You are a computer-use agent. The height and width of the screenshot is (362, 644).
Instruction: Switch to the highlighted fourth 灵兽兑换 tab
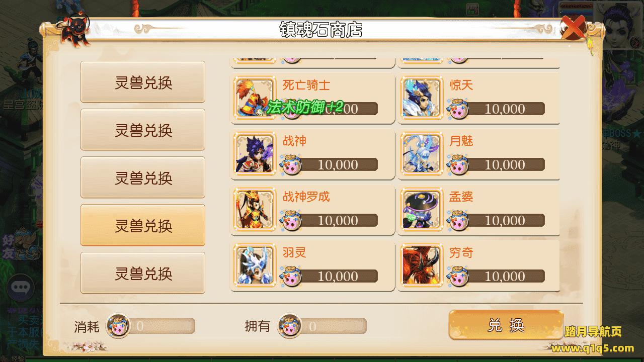143,225
